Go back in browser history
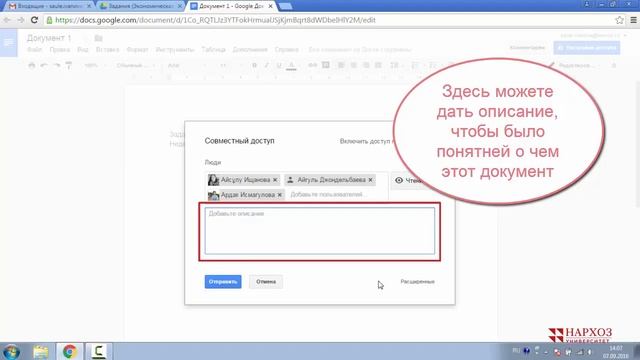The height and width of the screenshot is (360, 640). tap(7, 20)
